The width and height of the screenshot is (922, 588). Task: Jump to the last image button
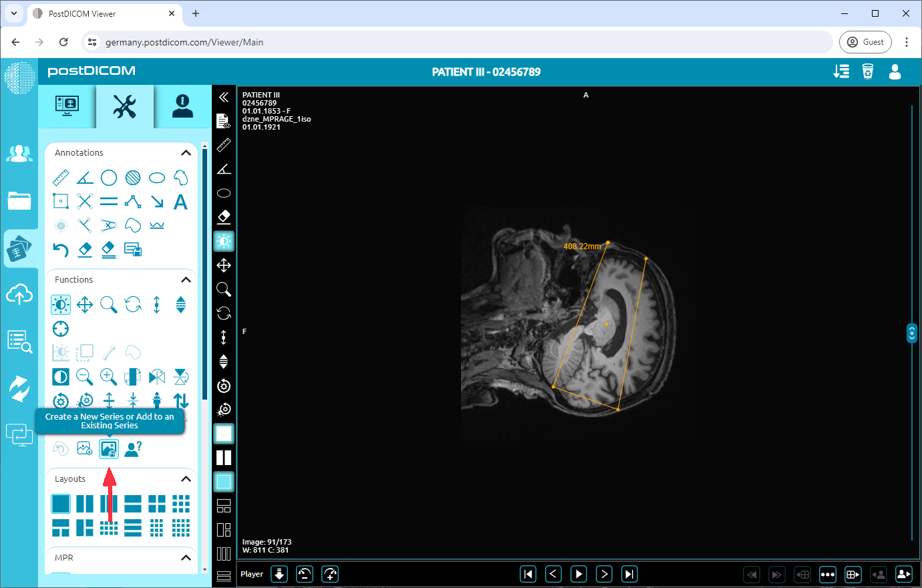(x=629, y=574)
